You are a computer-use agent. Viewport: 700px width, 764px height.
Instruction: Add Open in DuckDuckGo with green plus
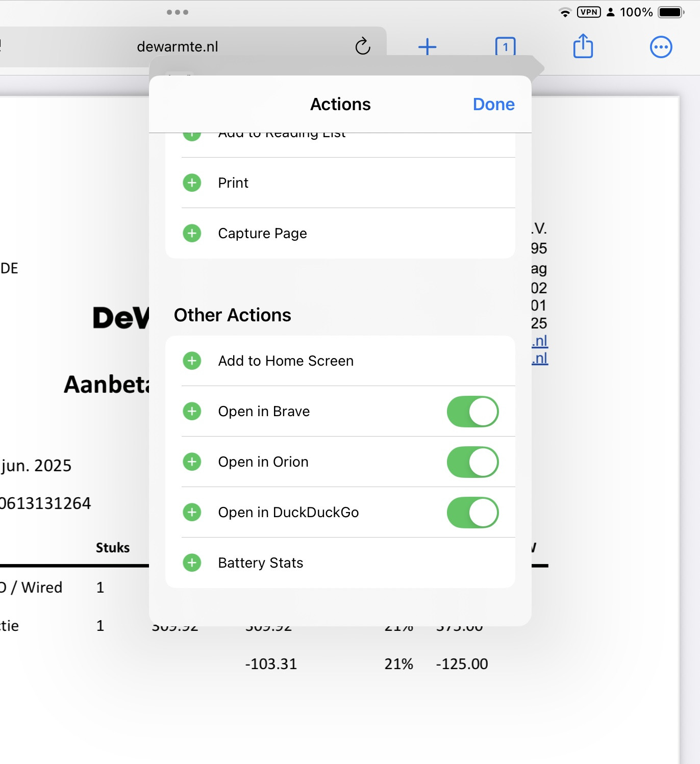point(192,512)
